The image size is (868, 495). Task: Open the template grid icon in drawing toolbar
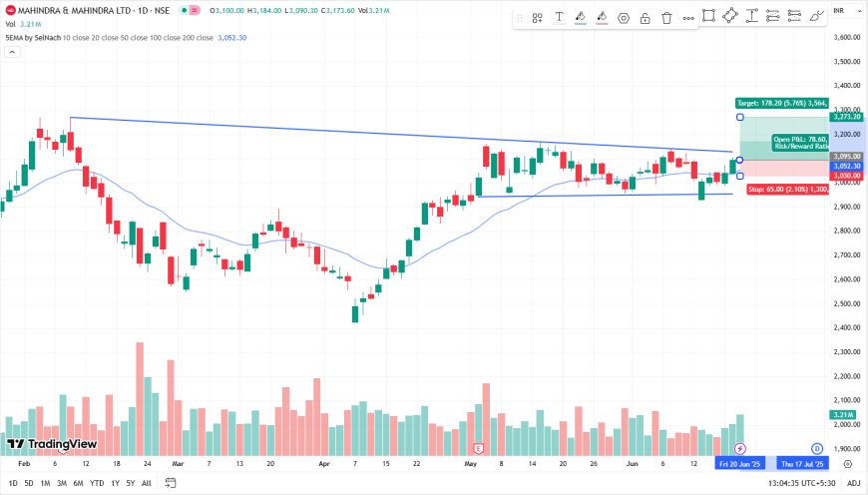(x=537, y=18)
